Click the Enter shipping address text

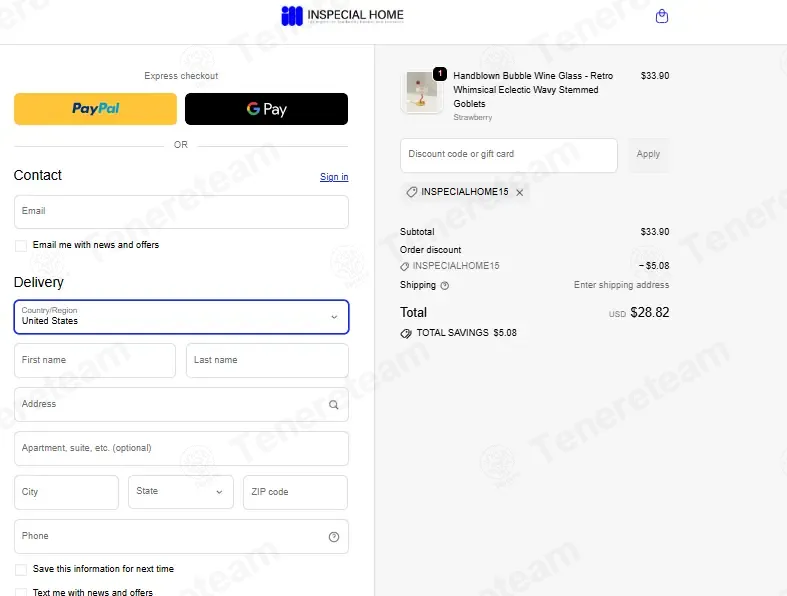621,285
